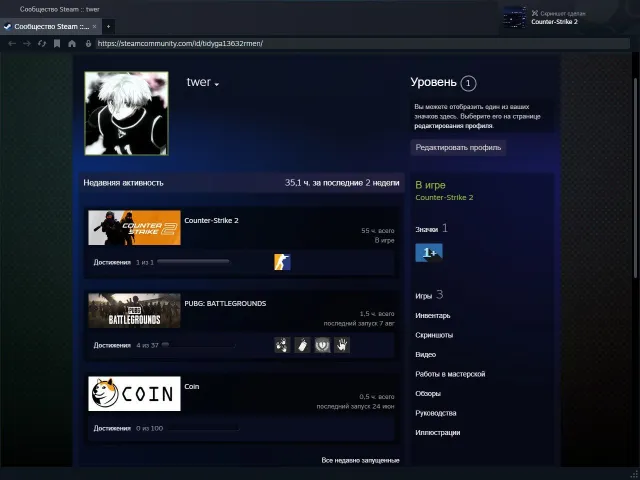Open the Coin game title link
Viewport: 640px width, 480px height.
pos(192,386)
